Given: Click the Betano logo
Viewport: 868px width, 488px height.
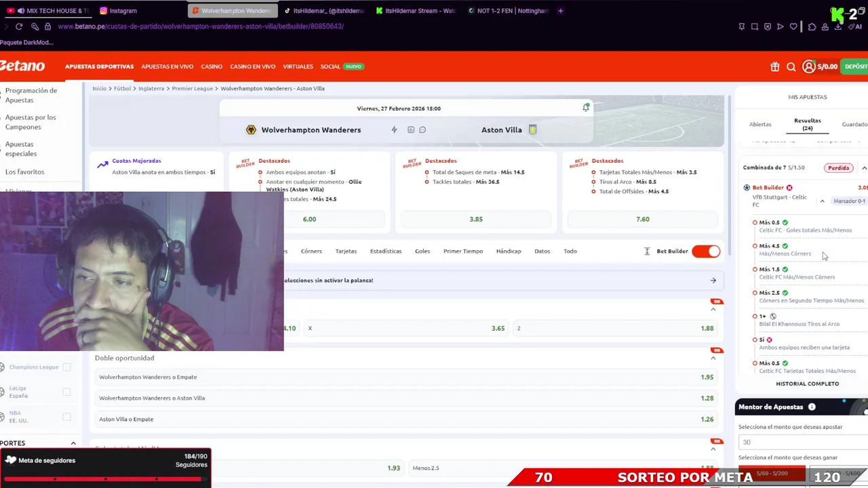Looking at the screenshot, I should [22, 66].
